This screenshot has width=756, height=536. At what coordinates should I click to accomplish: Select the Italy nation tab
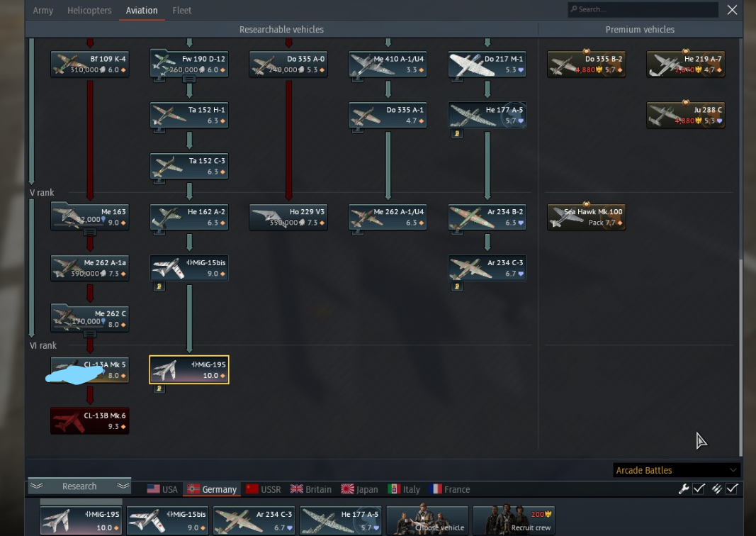click(x=404, y=489)
